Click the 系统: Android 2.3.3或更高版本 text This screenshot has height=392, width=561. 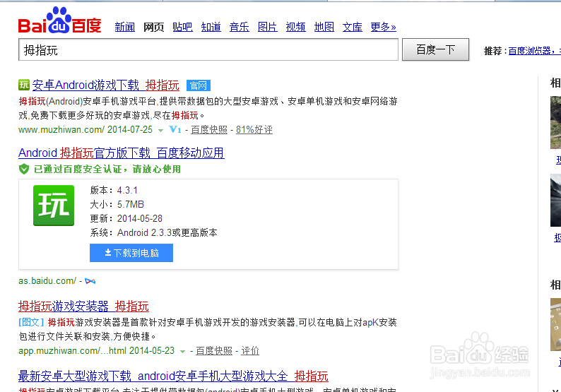click(154, 232)
